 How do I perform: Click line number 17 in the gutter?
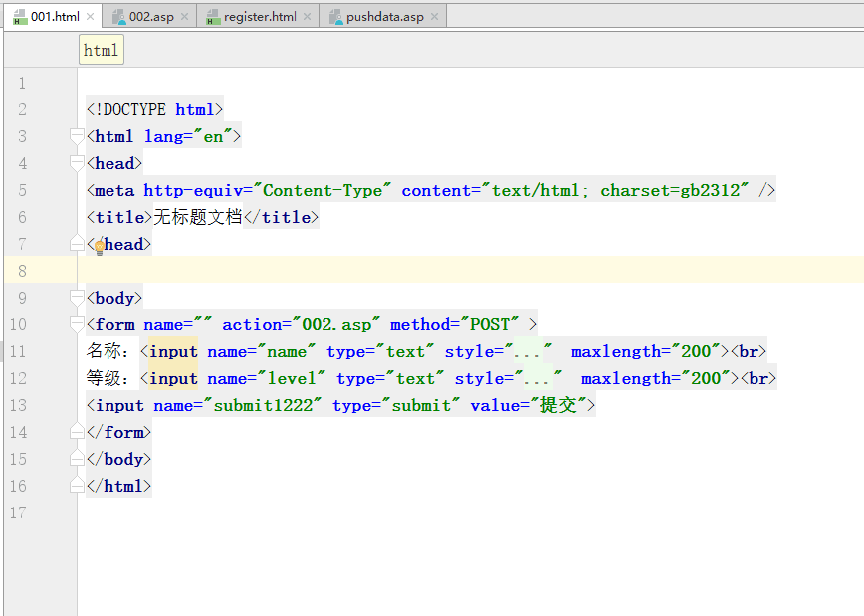[18, 513]
